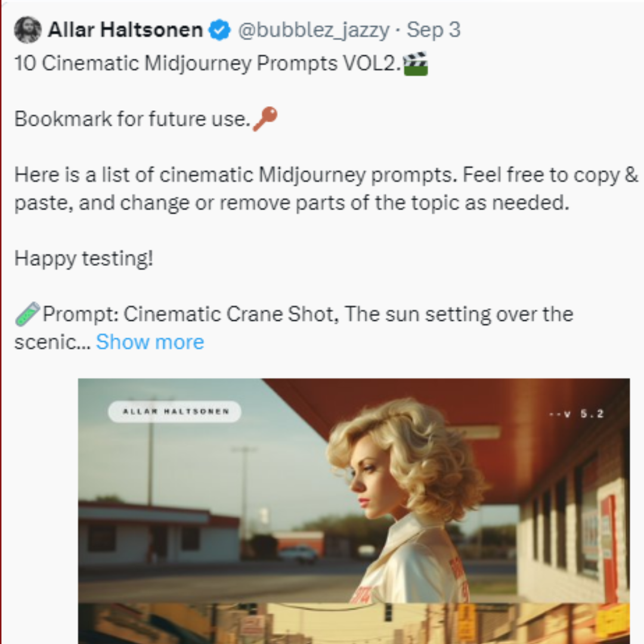Click the clapperboard emoji after VOL2
Screen dimensions: 644x644
coord(416,64)
